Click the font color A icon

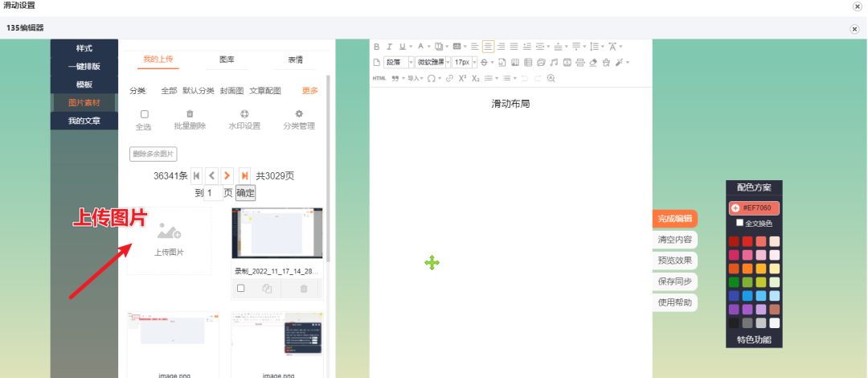(x=420, y=47)
